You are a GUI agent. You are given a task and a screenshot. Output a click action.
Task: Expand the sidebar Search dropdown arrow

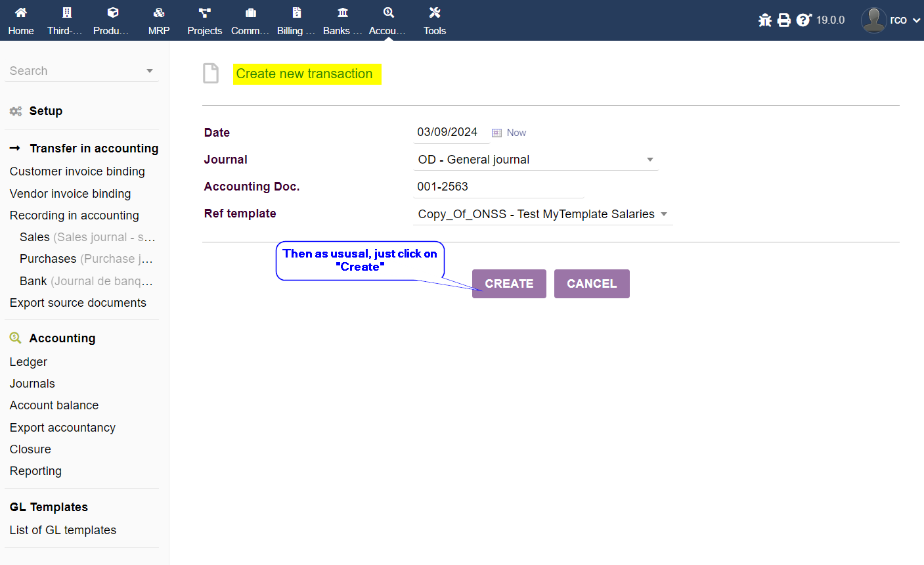coord(150,71)
